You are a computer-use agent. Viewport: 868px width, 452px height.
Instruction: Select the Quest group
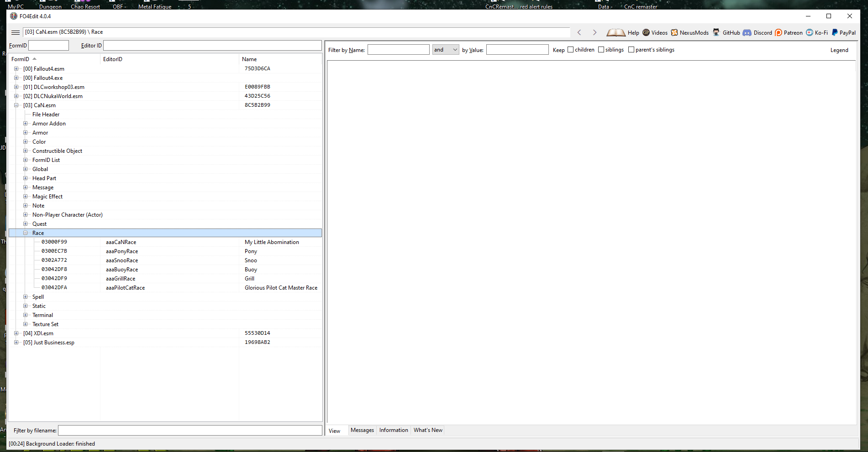tap(39, 224)
